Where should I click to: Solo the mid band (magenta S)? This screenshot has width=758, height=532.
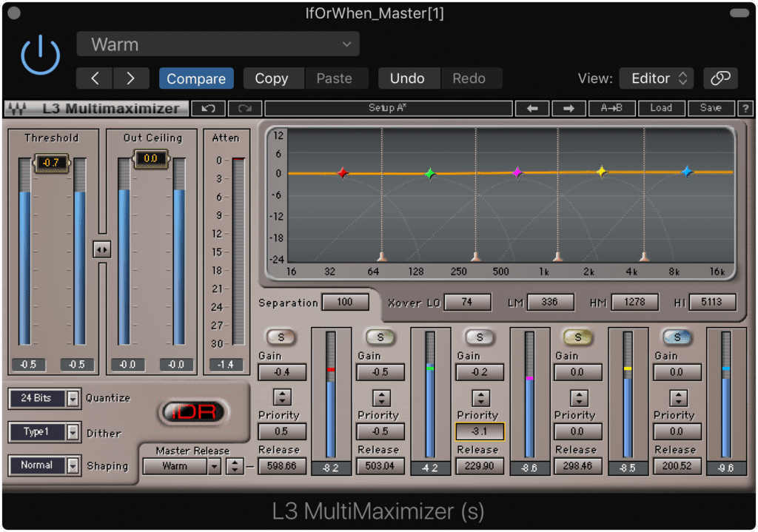(479, 337)
